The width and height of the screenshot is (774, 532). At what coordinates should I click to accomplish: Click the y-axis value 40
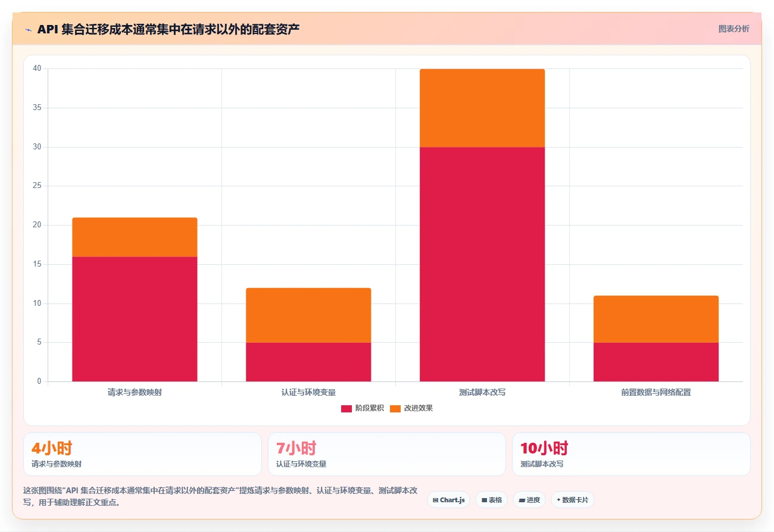[37, 68]
